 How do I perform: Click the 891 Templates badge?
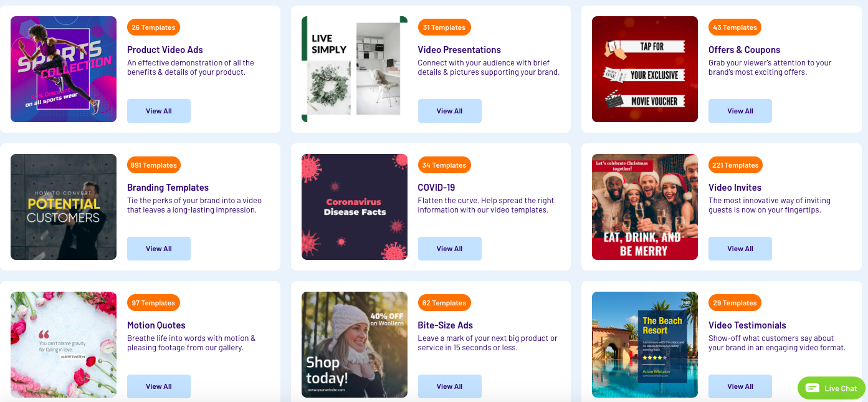[153, 165]
